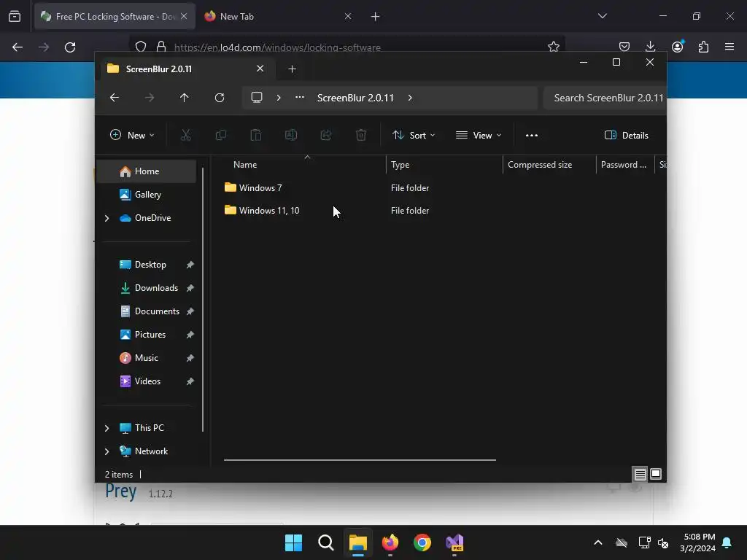
Task: Go up one folder level in Explorer
Action: 185,98
